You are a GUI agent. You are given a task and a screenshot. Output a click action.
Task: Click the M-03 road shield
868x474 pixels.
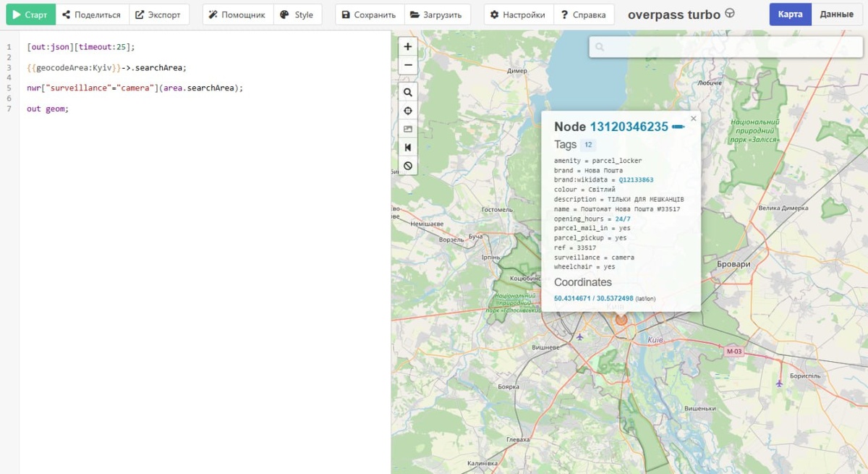point(734,352)
